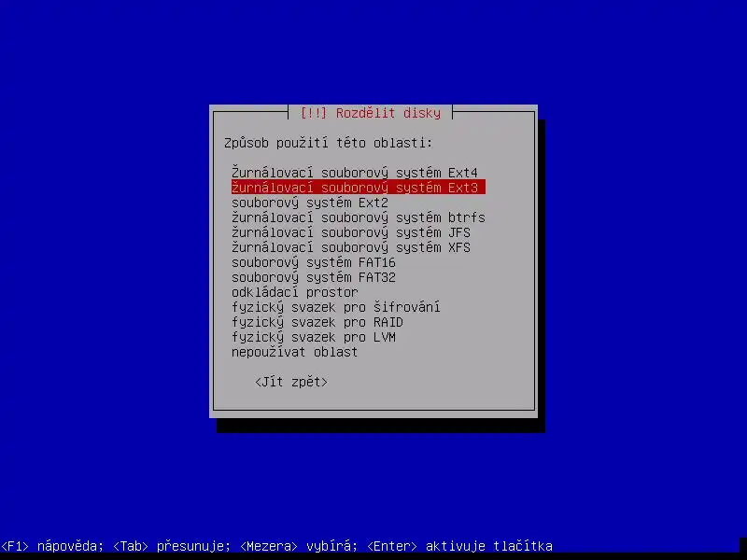Select the btrfs journaling file system
The height and width of the screenshot is (560, 747).
(359, 217)
